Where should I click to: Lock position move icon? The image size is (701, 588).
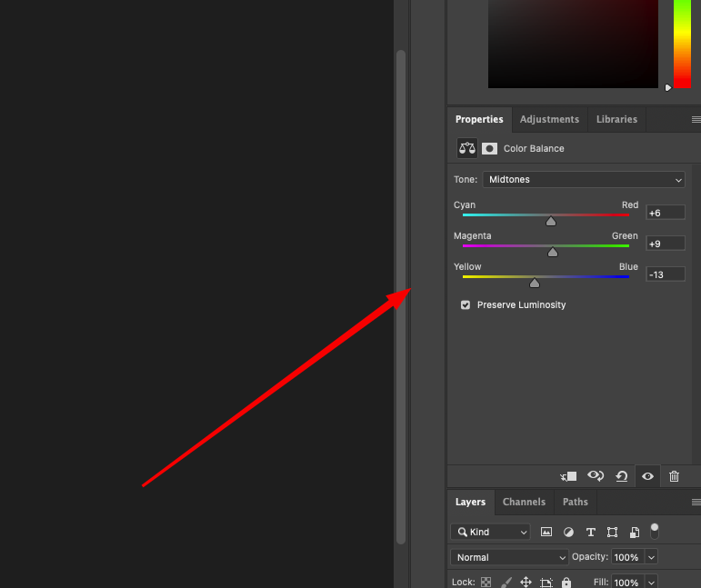click(x=526, y=583)
